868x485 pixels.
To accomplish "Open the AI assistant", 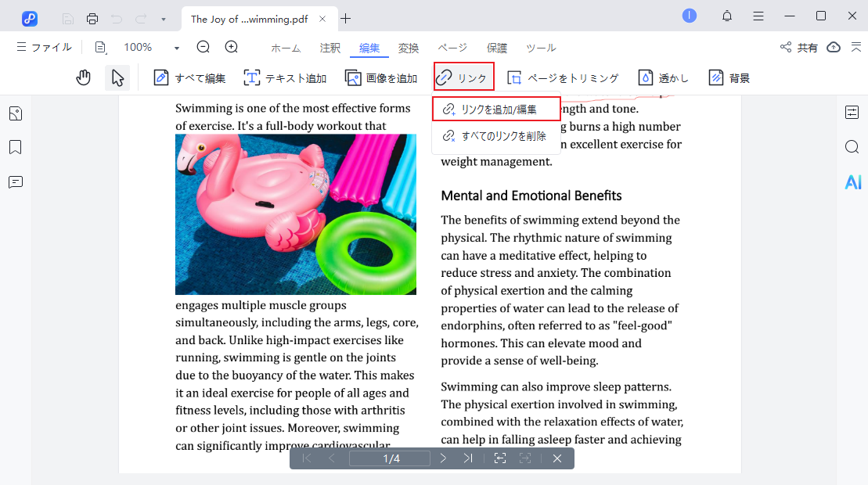I will (853, 182).
